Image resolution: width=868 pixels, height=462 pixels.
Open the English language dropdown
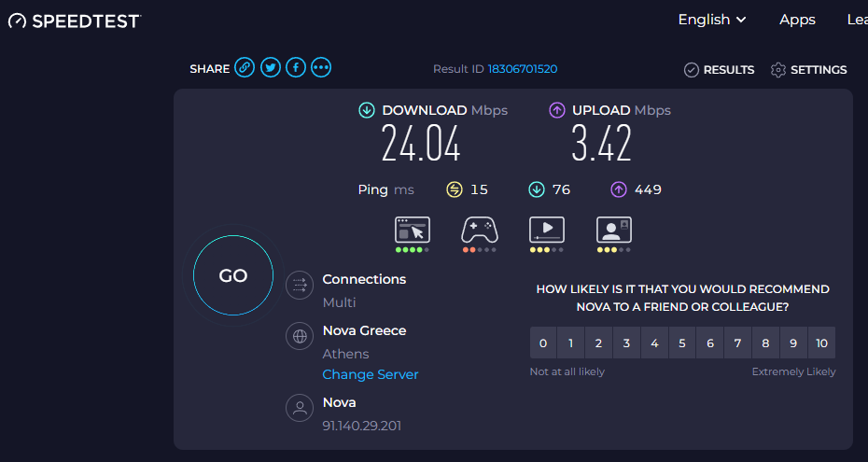pos(712,20)
